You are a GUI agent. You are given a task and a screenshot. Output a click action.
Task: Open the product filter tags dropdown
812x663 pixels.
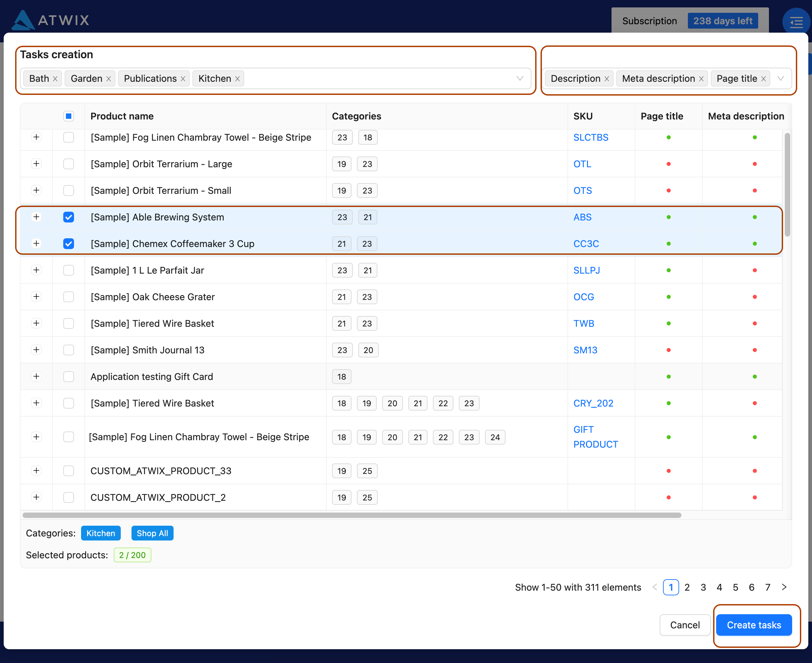tap(520, 78)
